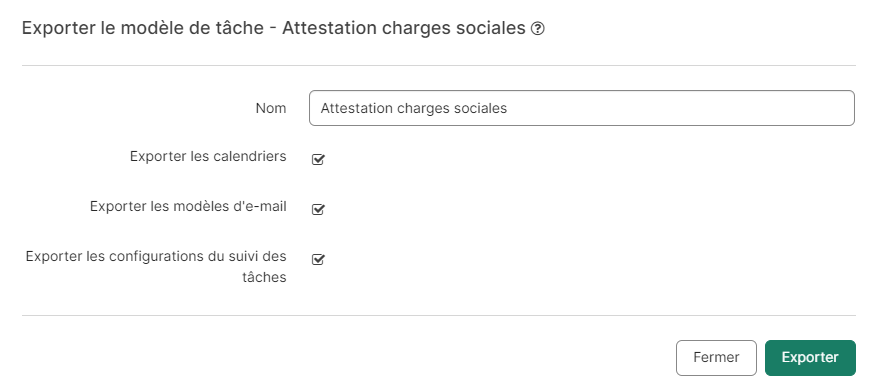Click the dialog title Exporter le modèle de tâche

pos(143,28)
